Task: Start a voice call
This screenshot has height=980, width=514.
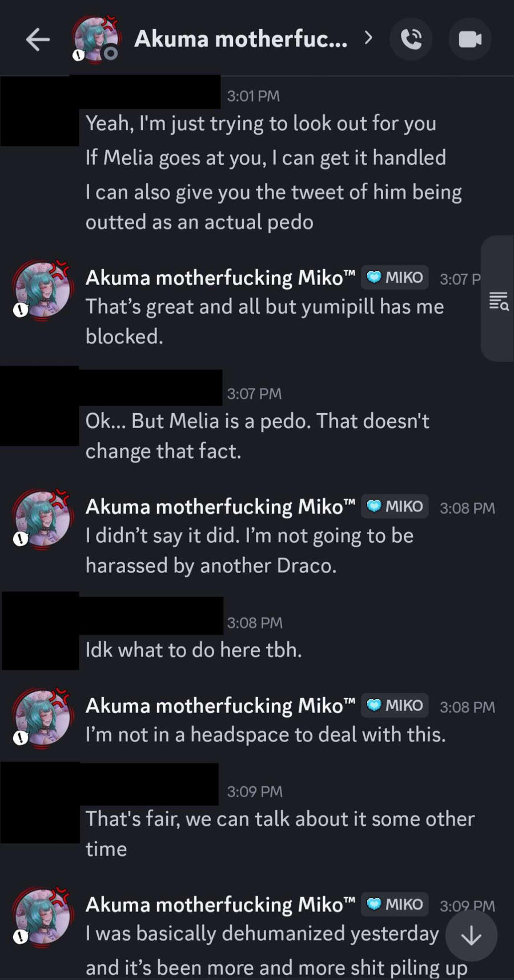Action: coord(411,39)
